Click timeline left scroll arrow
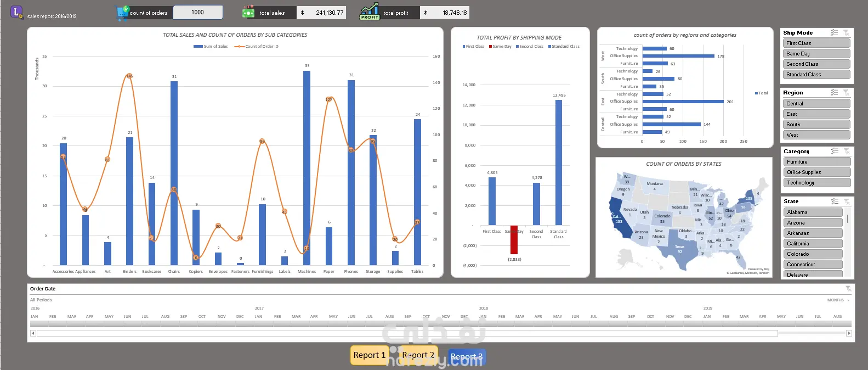Image resolution: width=868 pixels, height=370 pixels. pyautogui.click(x=33, y=333)
